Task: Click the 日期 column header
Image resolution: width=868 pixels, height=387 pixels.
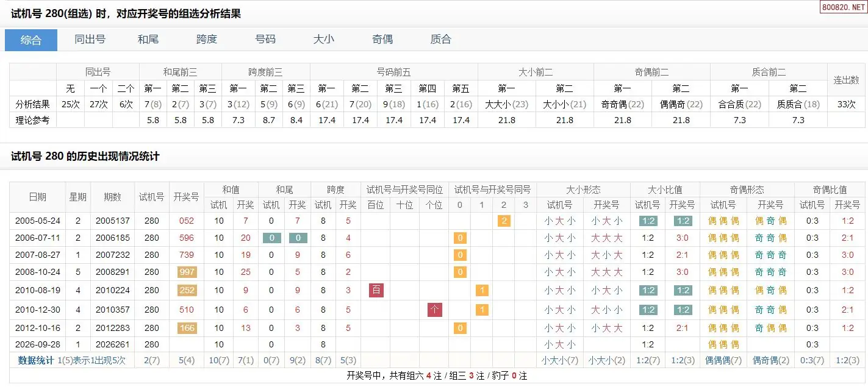Action: [37, 197]
